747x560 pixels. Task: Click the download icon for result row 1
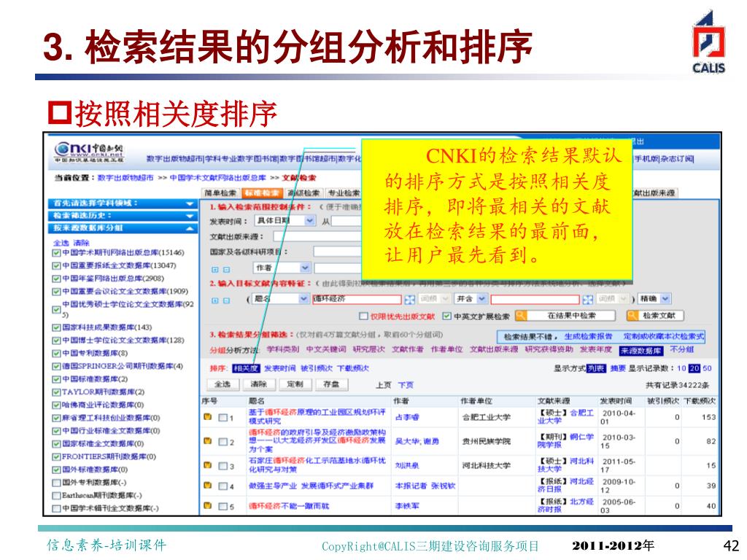click(207, 417)
